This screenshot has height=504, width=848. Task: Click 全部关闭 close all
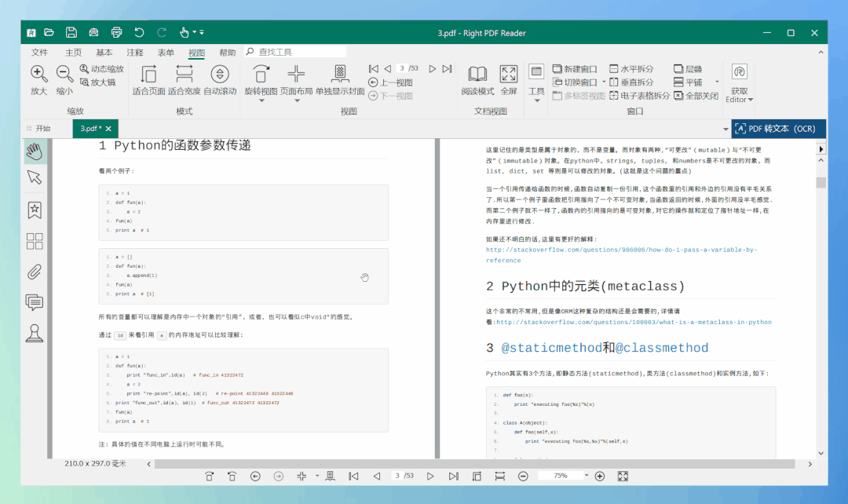pos(696,96)
